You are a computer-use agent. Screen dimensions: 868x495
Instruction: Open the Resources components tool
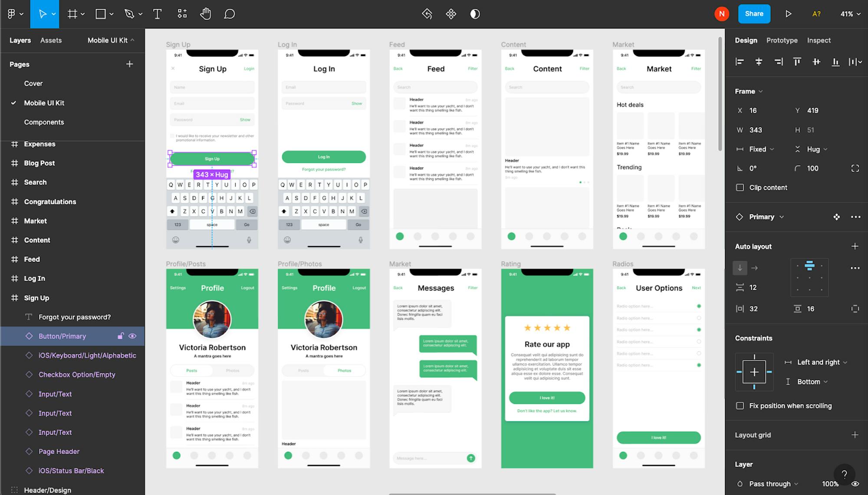[x=182, y=14]
